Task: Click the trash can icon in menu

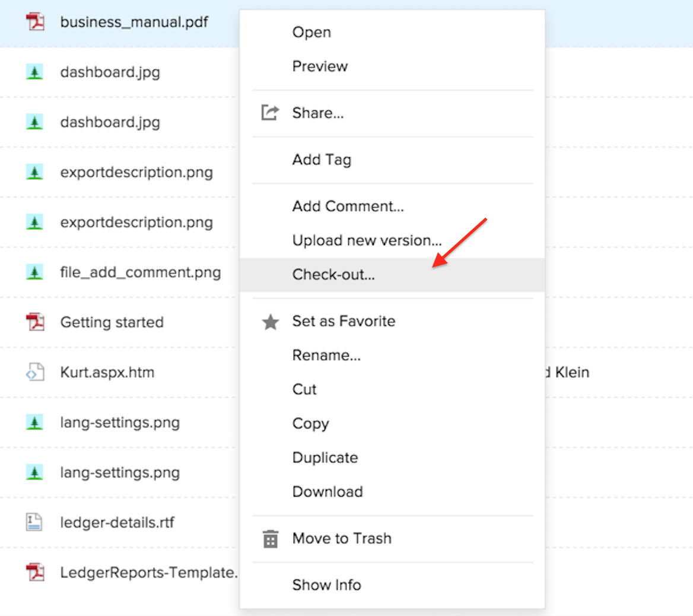Action: 271,539
